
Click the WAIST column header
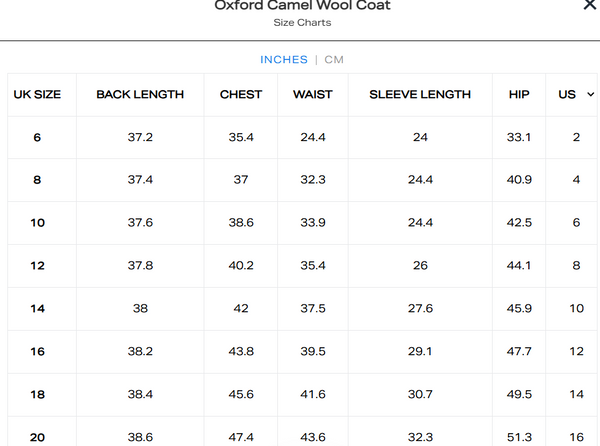point(313,94)
